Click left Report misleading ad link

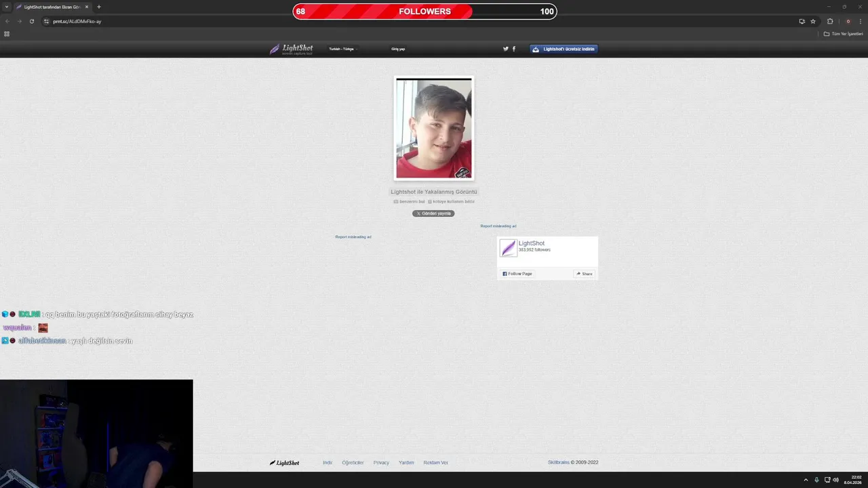click(353, 237)
